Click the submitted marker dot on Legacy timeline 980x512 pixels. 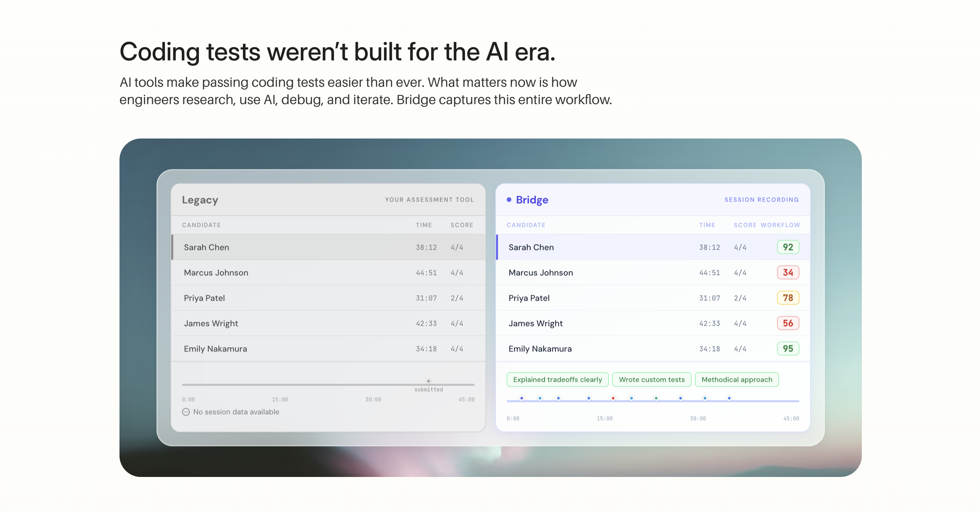(428, 381)
